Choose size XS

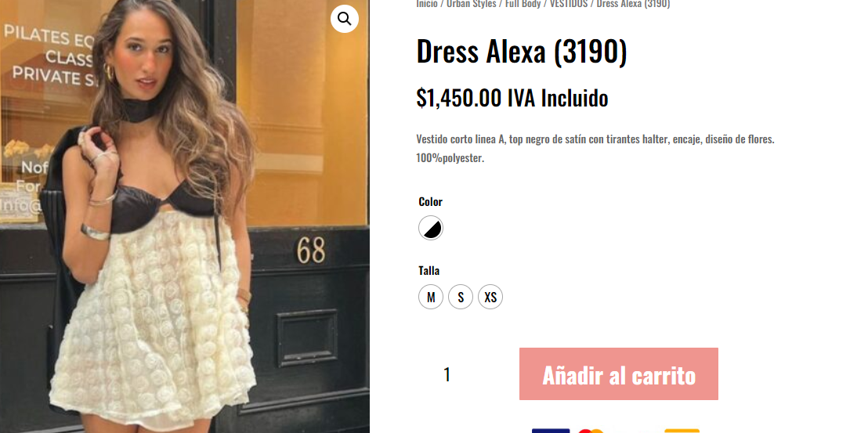pos(490,297)
